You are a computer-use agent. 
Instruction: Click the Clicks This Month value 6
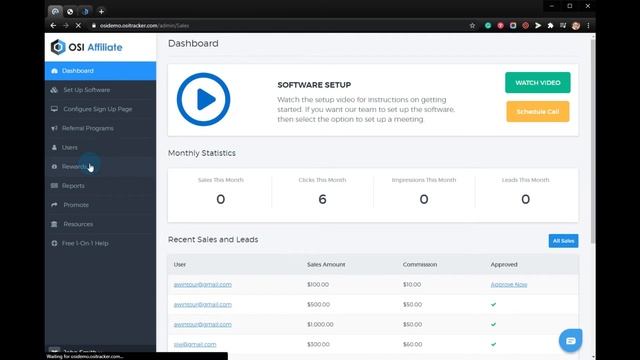[322, 200]
